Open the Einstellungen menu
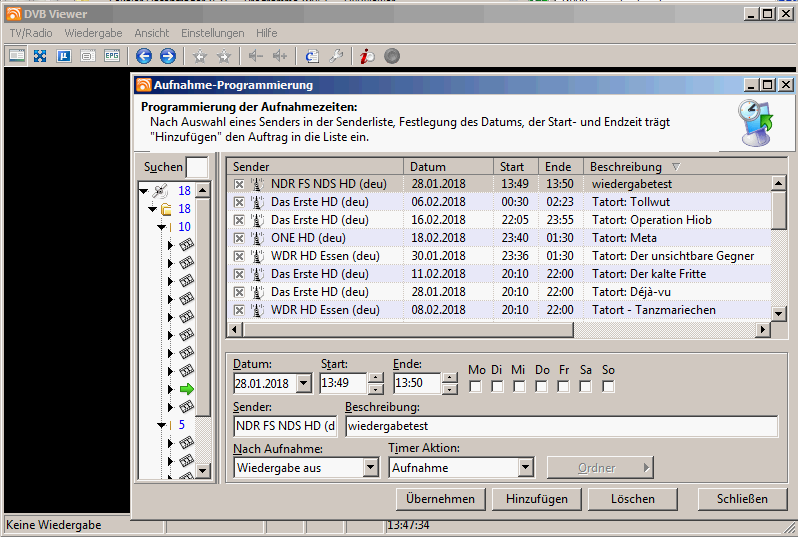The width and height of the screenshot is (798, 537). tap(213, 33)
